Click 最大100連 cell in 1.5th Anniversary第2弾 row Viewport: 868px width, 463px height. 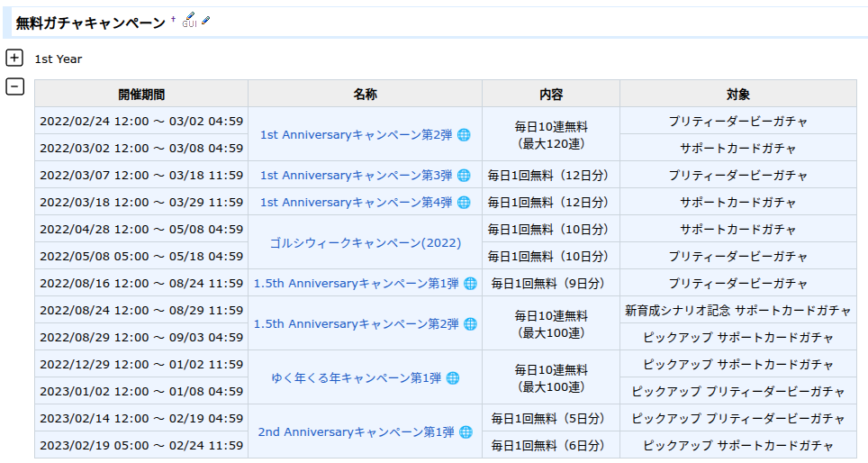pyautogui.click(x=551, y=323)
